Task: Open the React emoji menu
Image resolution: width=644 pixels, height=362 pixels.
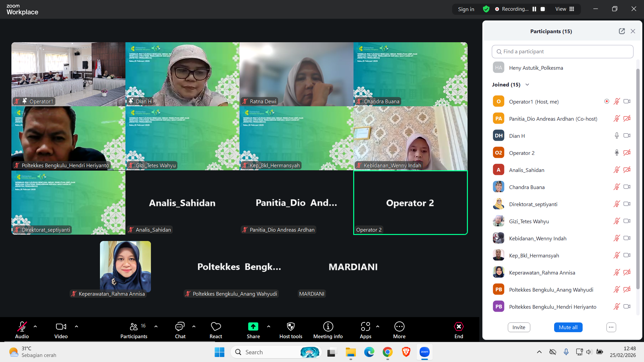Action: pos(216,330)
